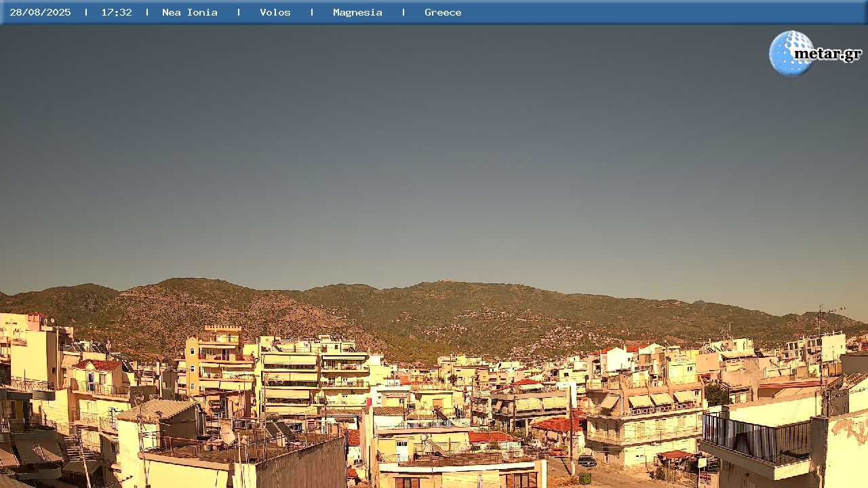
Task: Click the Magnesia label
Action: (357, 12)
